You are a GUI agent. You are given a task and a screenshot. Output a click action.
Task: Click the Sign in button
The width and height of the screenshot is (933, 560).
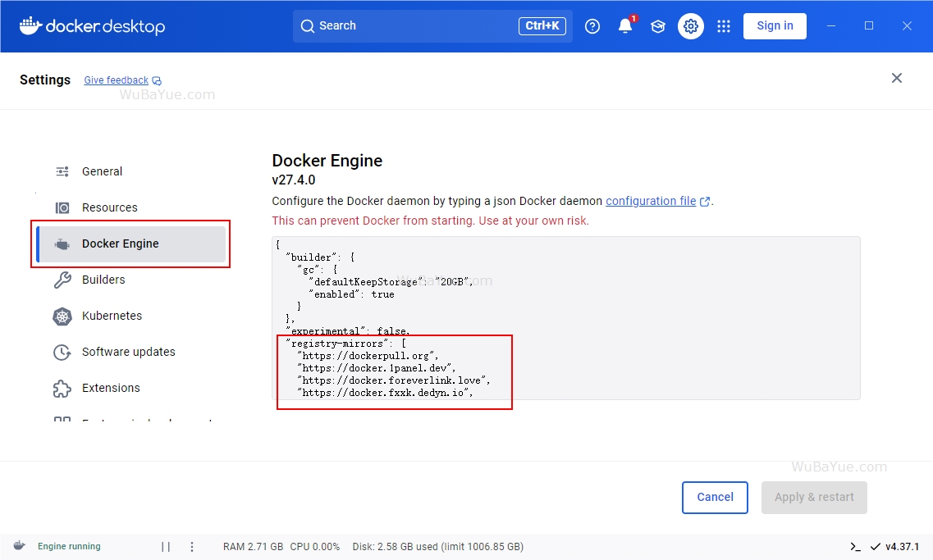tap(775, 26)
